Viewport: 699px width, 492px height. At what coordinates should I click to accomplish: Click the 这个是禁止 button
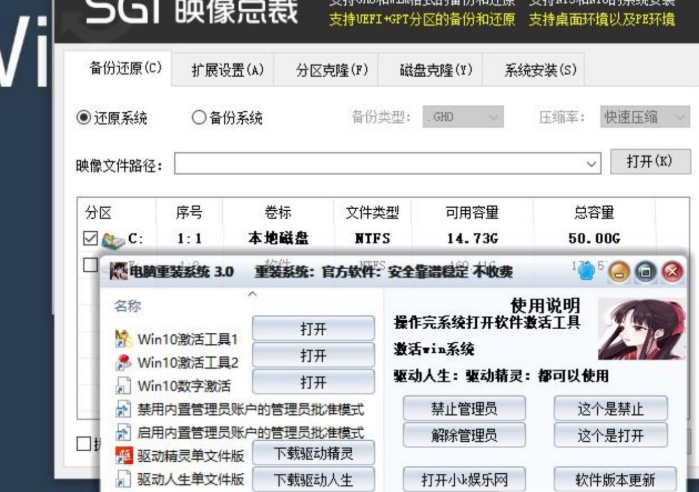point(611,408)
